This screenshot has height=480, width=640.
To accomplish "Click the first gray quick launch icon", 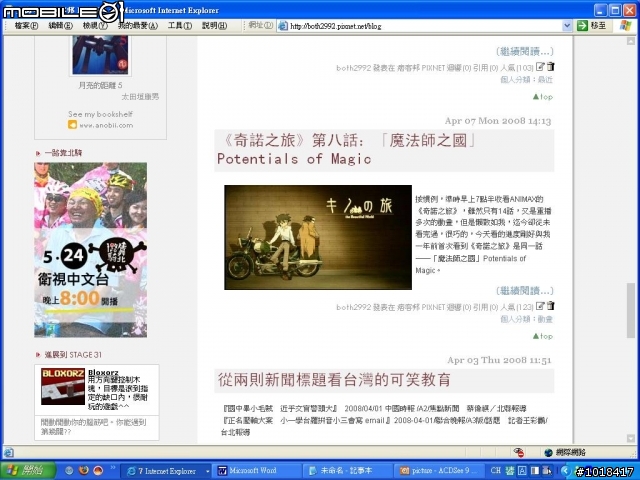I will coord(69,471).
